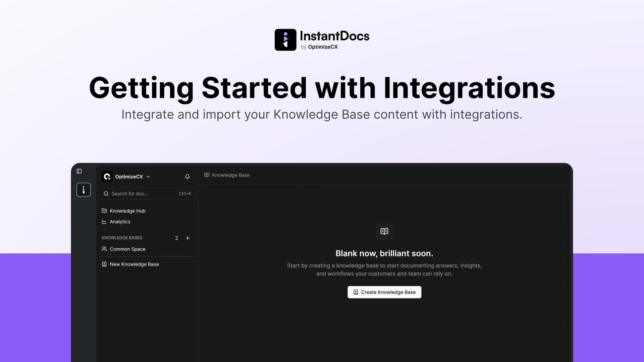
Task: Click the InstantDocs app icon in the slim sidebar
Action: point(84,190)
